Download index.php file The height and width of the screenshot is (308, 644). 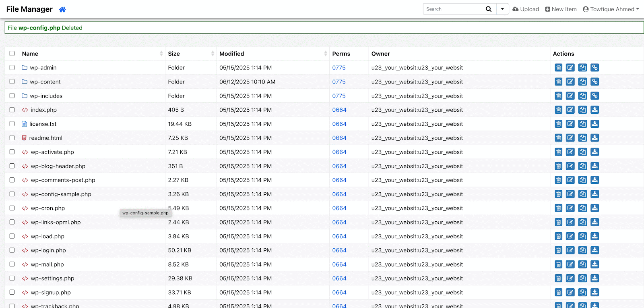click(595, 110)
